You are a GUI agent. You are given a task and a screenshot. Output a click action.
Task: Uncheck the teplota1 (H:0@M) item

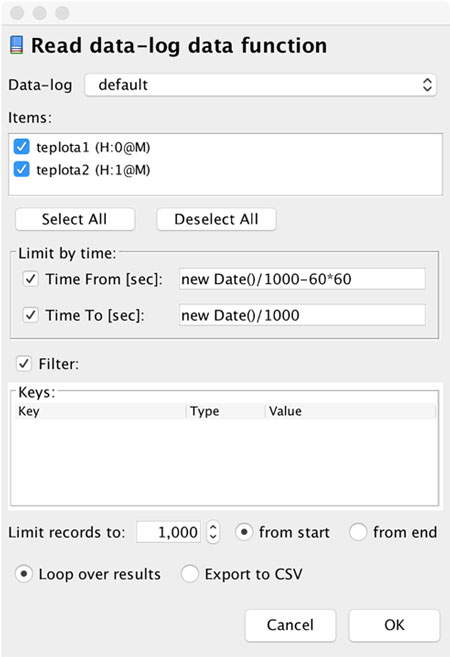click(21, 147)
